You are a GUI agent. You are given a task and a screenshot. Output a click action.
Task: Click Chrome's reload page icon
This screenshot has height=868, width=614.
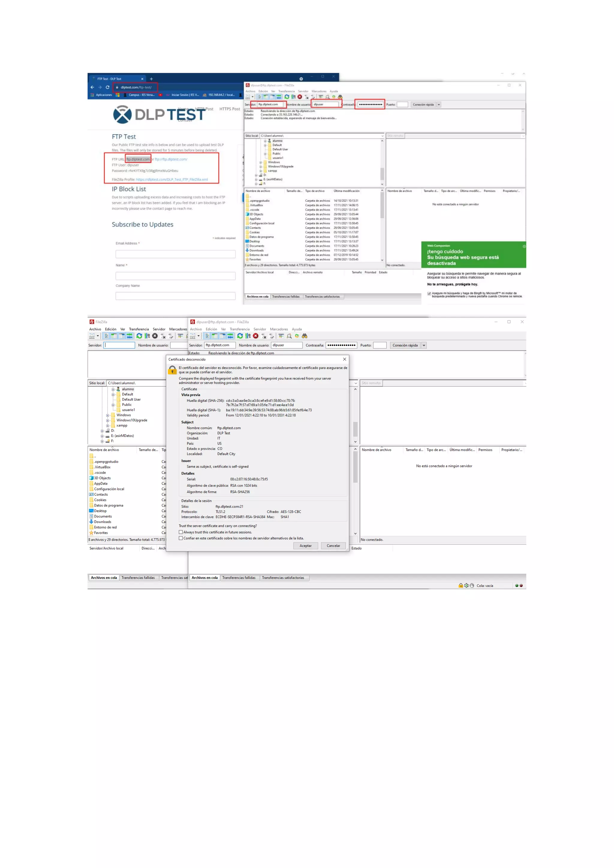point(108,87)
